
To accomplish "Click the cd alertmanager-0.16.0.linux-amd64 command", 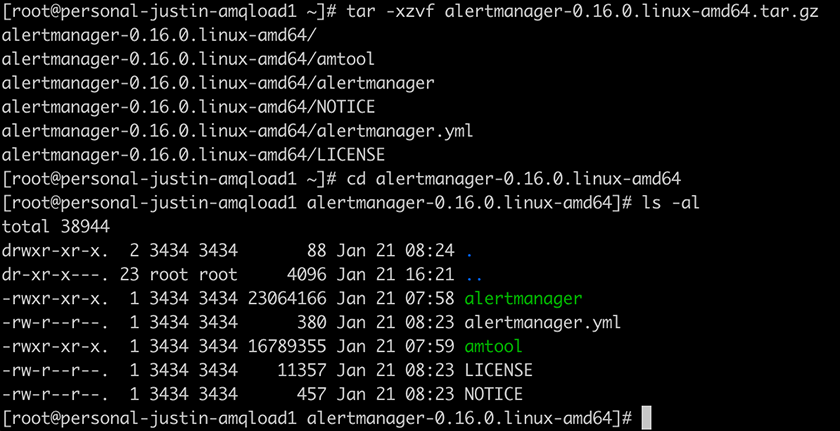I will pos(513,179).
